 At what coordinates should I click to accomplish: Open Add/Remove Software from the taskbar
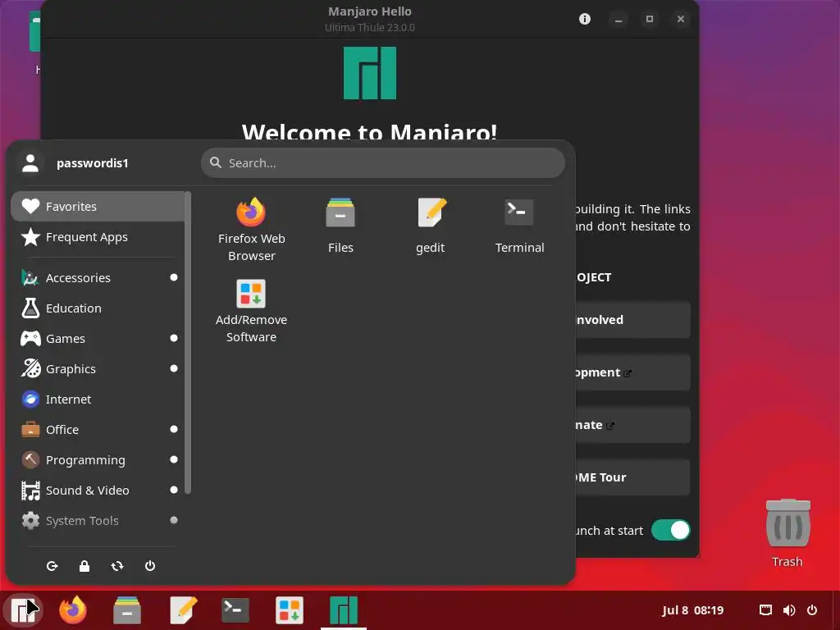290,609
